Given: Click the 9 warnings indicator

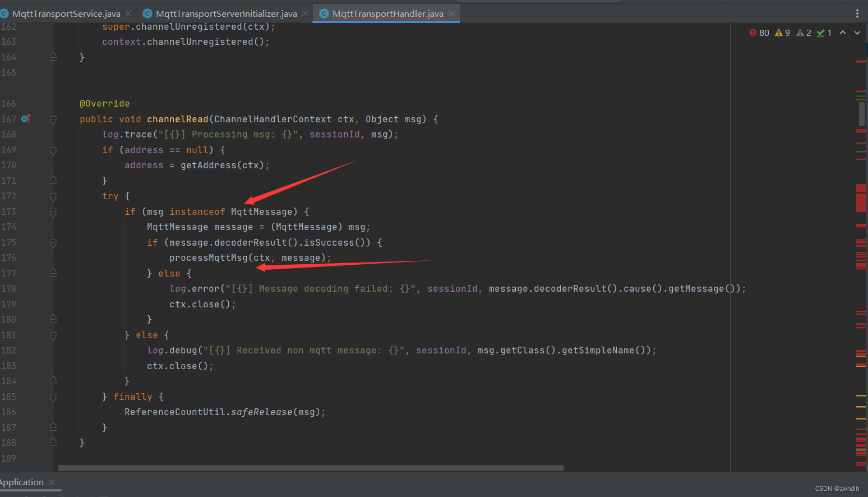Looking at the screenshot, I should (x=783, y=33).
